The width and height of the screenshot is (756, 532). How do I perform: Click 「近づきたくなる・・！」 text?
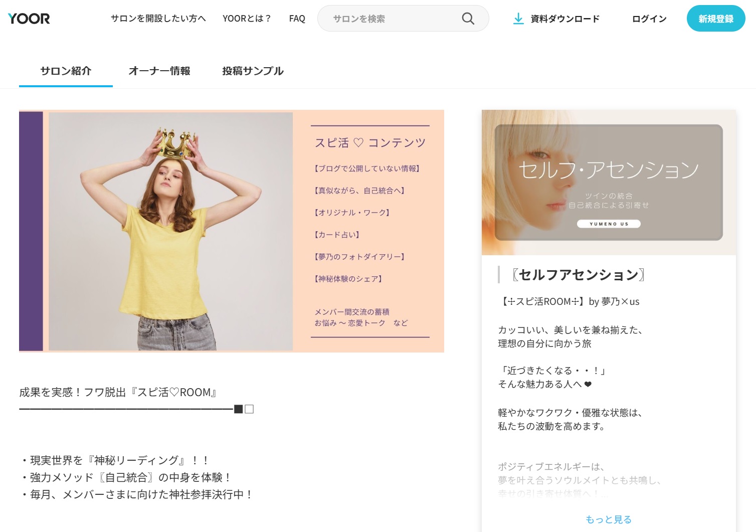(x=553, y=371)
